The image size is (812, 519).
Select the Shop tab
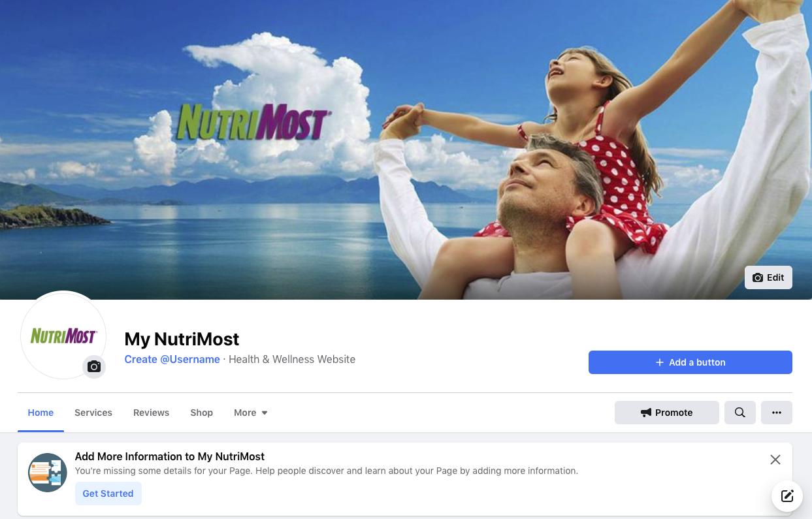(202, 413)
